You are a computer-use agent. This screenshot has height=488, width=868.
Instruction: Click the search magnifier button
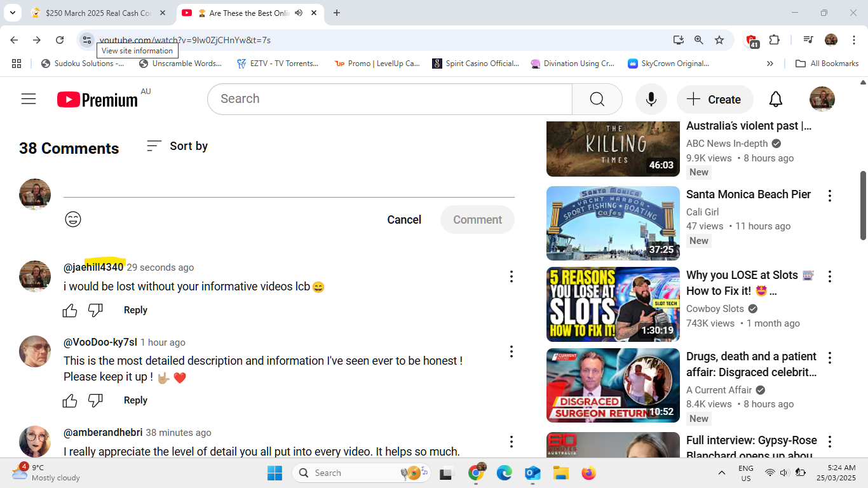[597, 99]
